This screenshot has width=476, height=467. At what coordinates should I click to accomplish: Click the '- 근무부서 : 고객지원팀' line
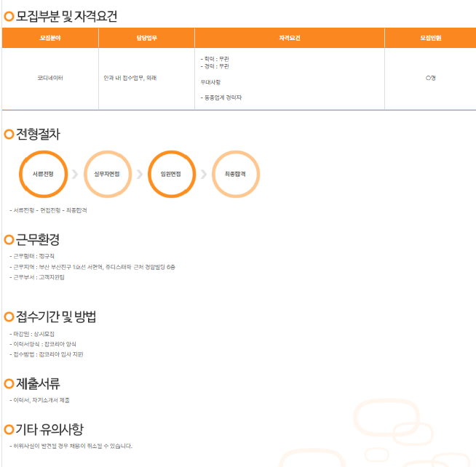(x=36, y=277)
